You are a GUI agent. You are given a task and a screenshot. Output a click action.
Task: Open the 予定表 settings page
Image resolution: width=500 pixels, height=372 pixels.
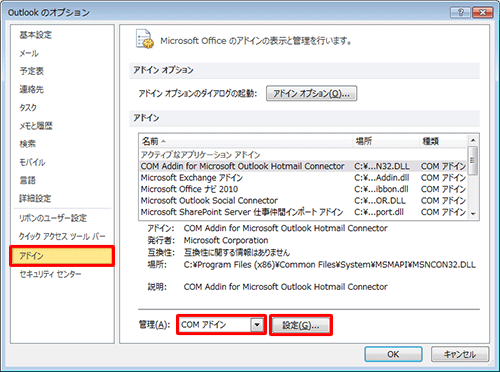click(31, 71)
